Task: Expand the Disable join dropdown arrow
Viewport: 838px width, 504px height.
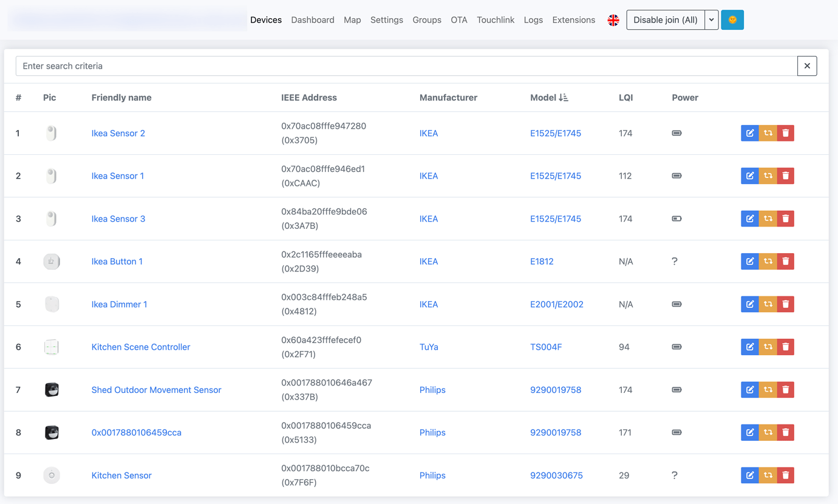Action: click(x=711, y=19)
